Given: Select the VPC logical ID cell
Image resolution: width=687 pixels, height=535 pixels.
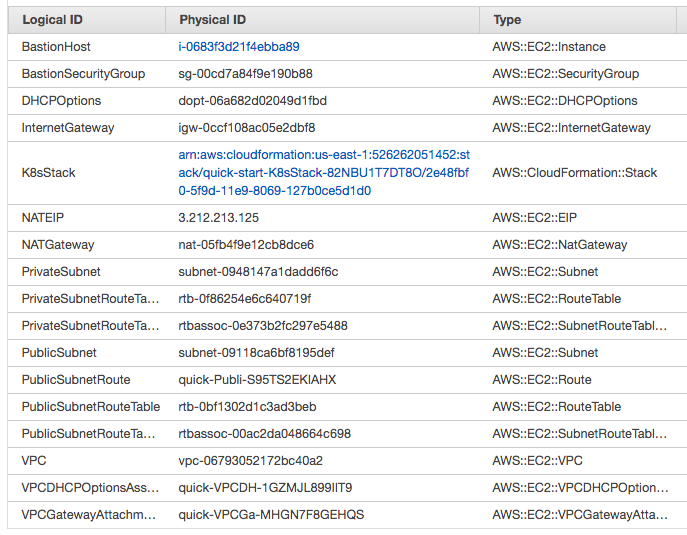Looking at the screenshot, I should pyautogui.click(x=34, y=461).
